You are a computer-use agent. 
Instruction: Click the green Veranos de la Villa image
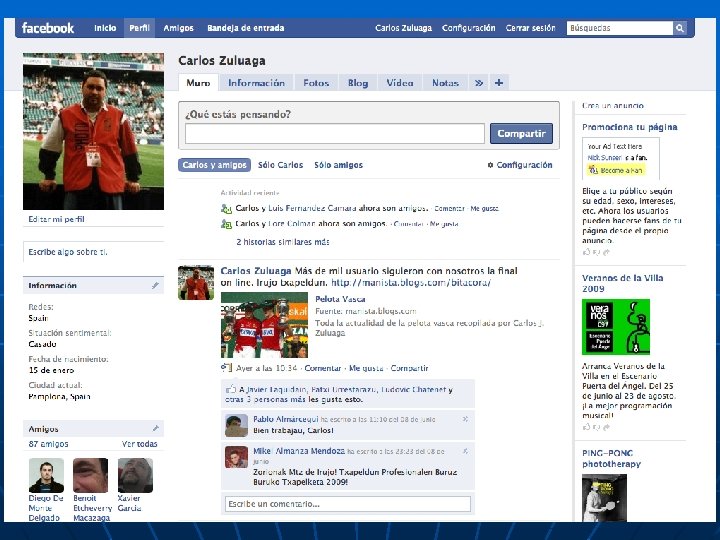(616, 326)
